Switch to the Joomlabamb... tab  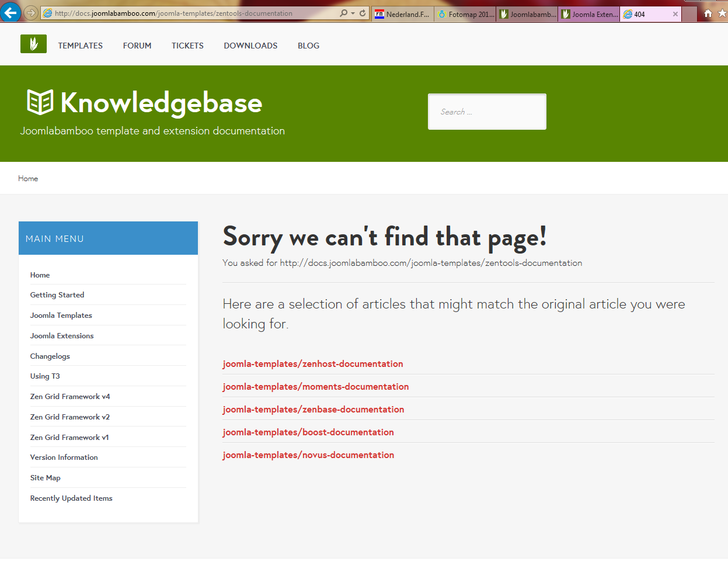point(527,14)
